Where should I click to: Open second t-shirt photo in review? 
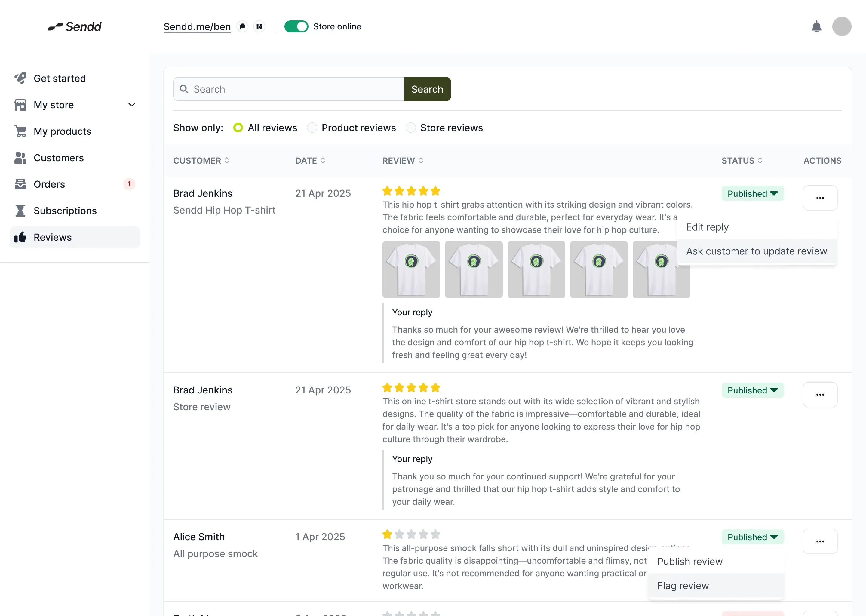(474, 269)
